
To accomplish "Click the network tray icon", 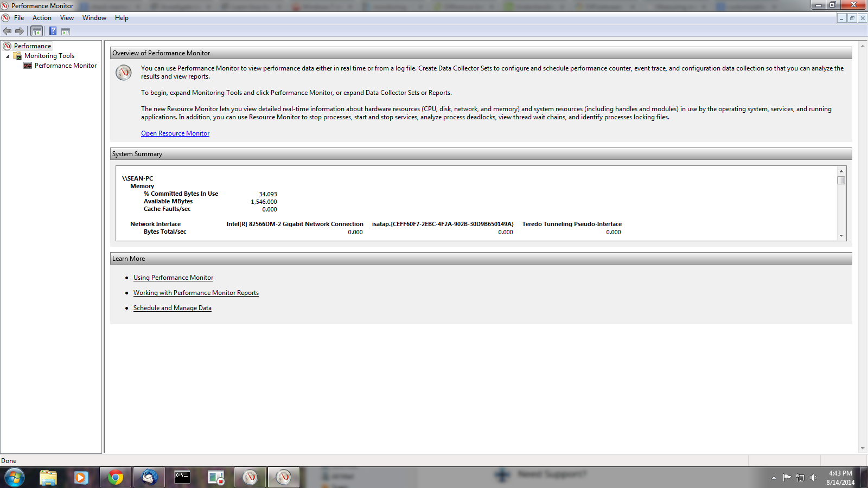I will pos(800,478).
